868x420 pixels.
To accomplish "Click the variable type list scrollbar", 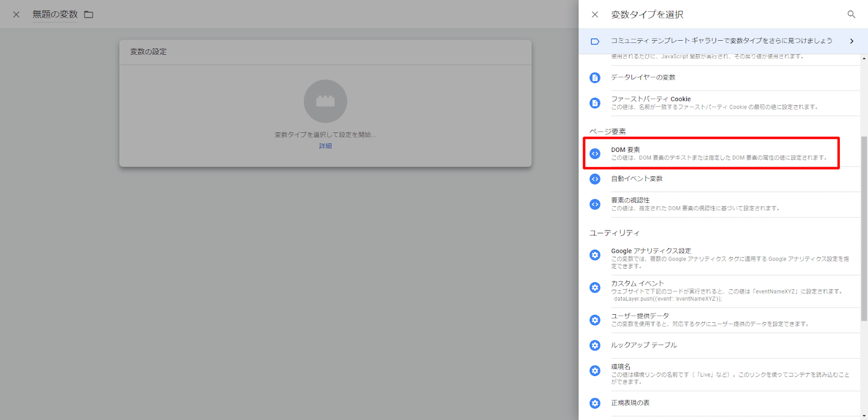I will [x=864, y=228].
